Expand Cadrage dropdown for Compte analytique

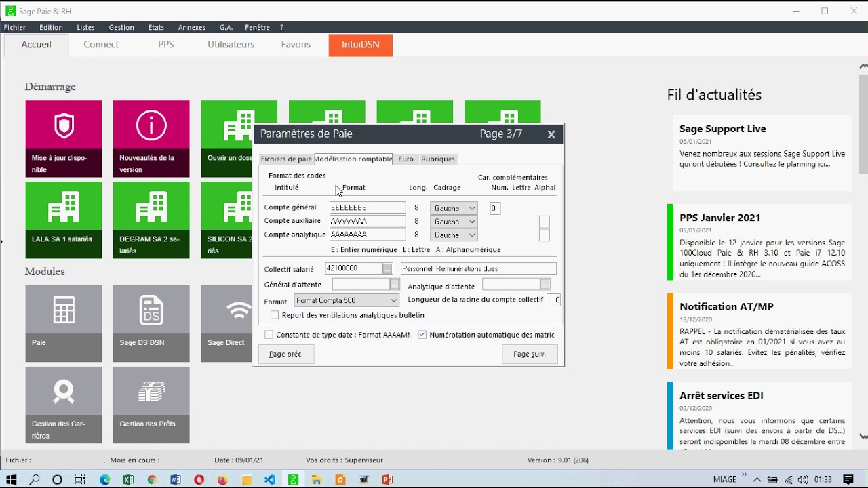coord(472,235)
